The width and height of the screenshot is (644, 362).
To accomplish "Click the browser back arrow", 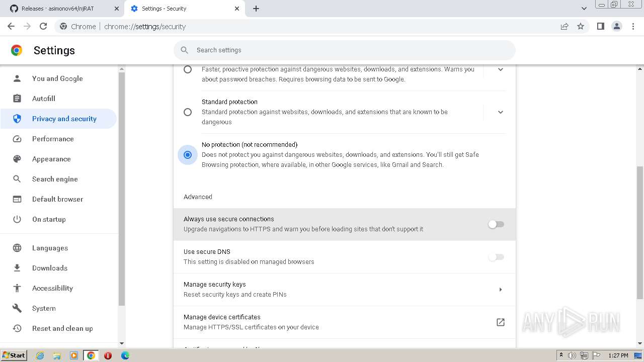I will click(x=11, y=26).
